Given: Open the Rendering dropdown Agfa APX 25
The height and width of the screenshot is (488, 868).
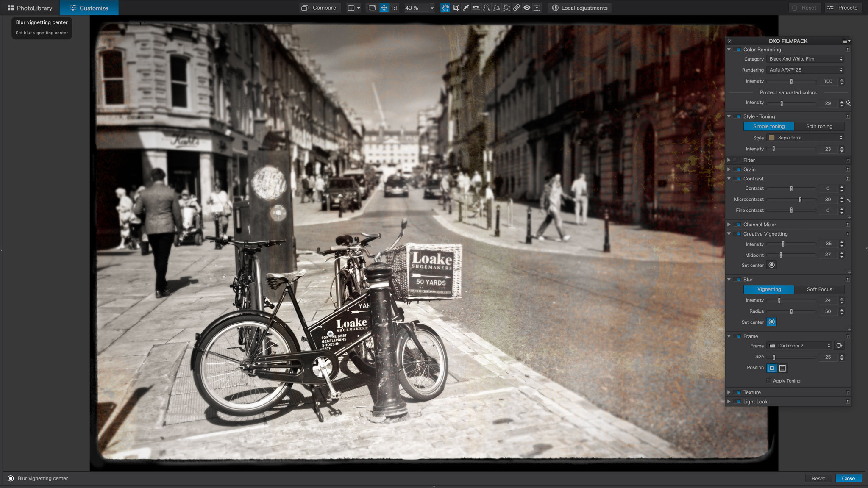Looking at the screenshot, I should [x=805, y=70].
